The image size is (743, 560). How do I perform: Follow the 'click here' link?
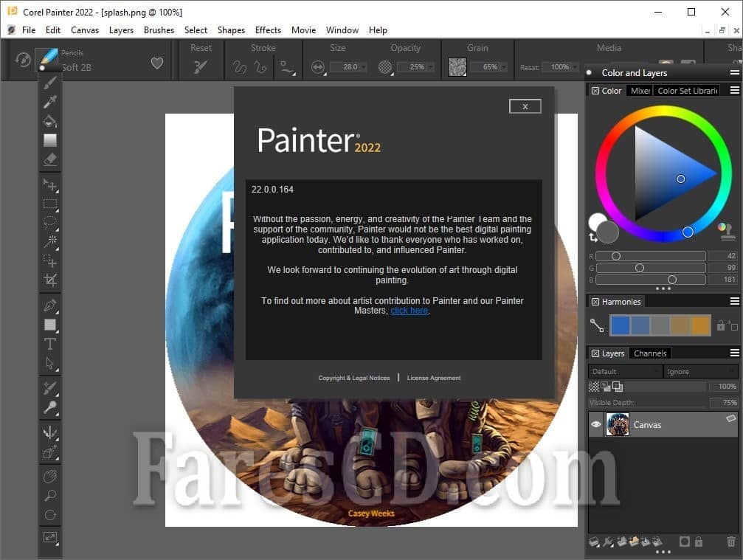409,311
